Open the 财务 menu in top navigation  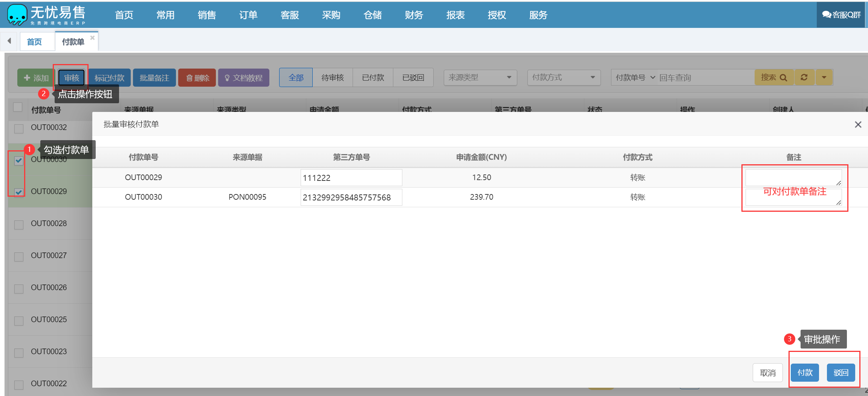pyautogui.click(x=414, y=15)
